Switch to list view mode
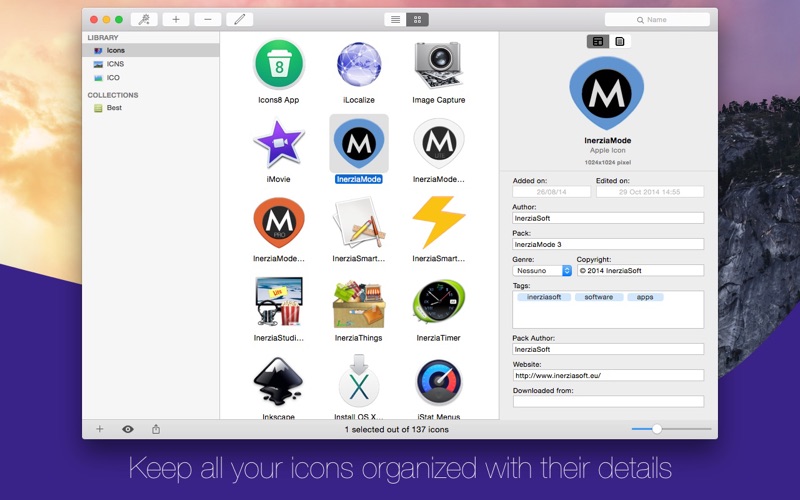800x500 pixels. (395, 19)
